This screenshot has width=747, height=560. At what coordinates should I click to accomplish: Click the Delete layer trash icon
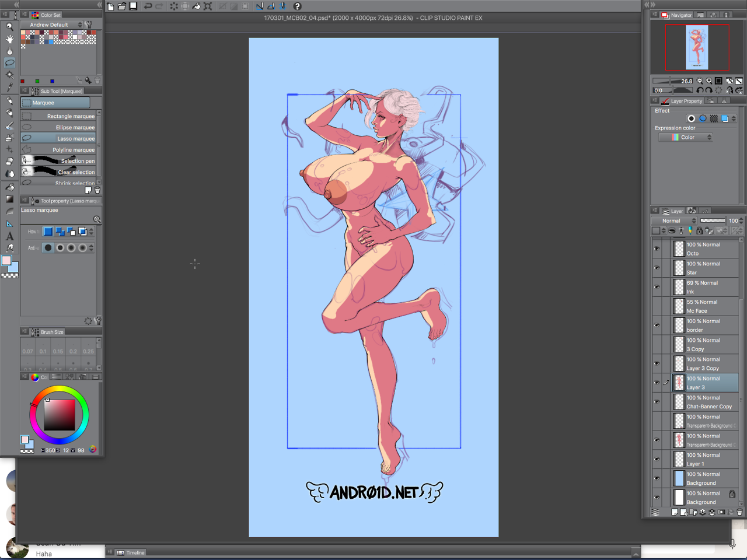point(740,512)
